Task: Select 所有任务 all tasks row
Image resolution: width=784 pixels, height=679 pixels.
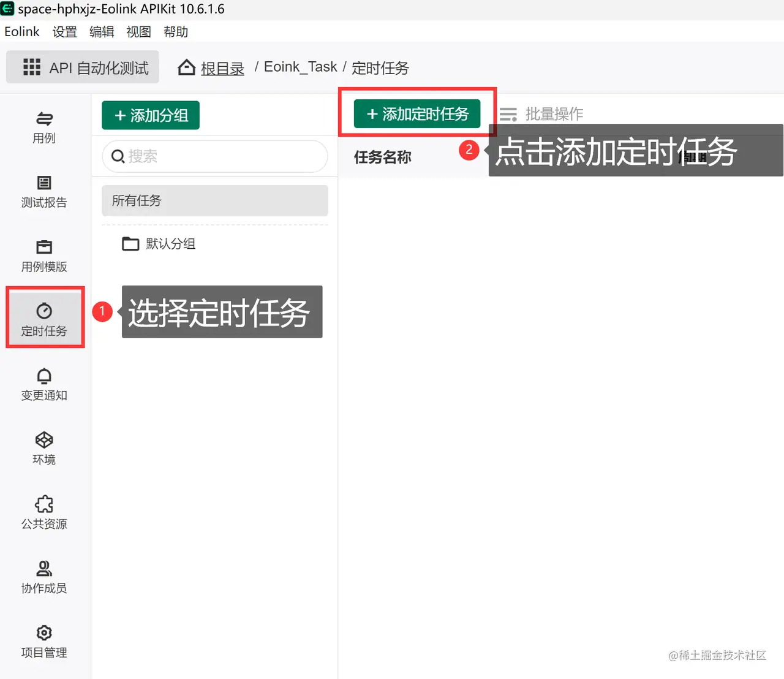Action: [x=215, y=200]
